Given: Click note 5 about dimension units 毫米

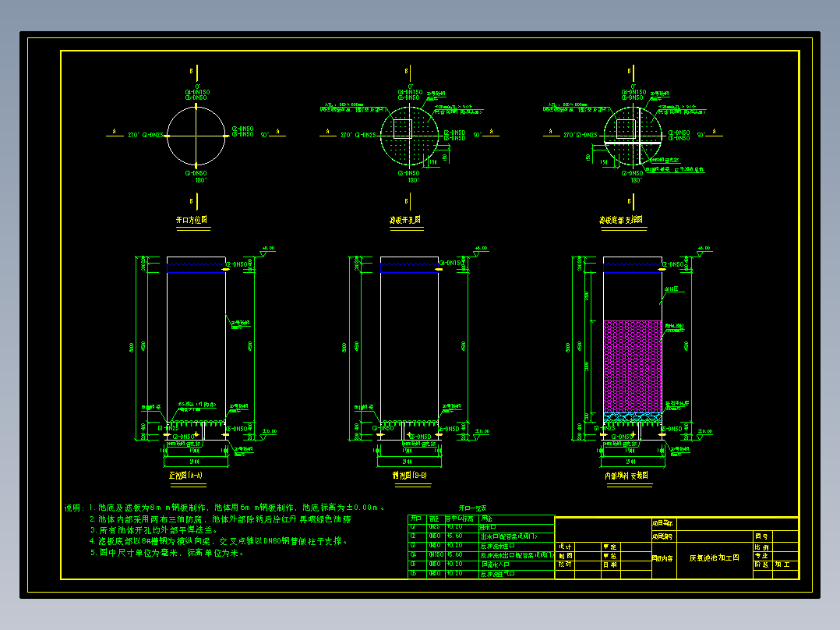Looking at the screenshot, I should pos(167,553).
